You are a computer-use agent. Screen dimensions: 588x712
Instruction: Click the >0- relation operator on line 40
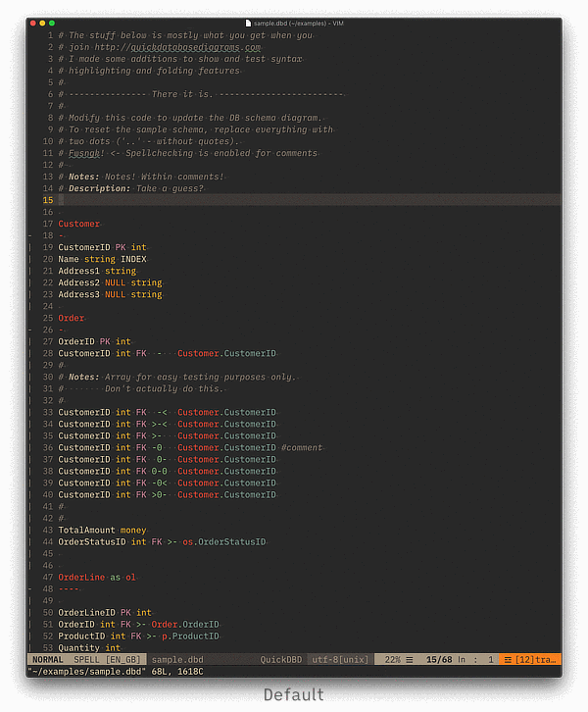tap(159, 495)
